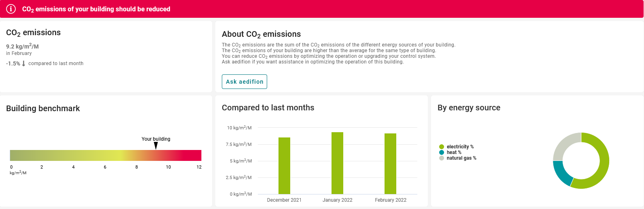Click the alert text about reducing CO2 emissions
Screen dimensions: 644x209
[x=96, y=9]
